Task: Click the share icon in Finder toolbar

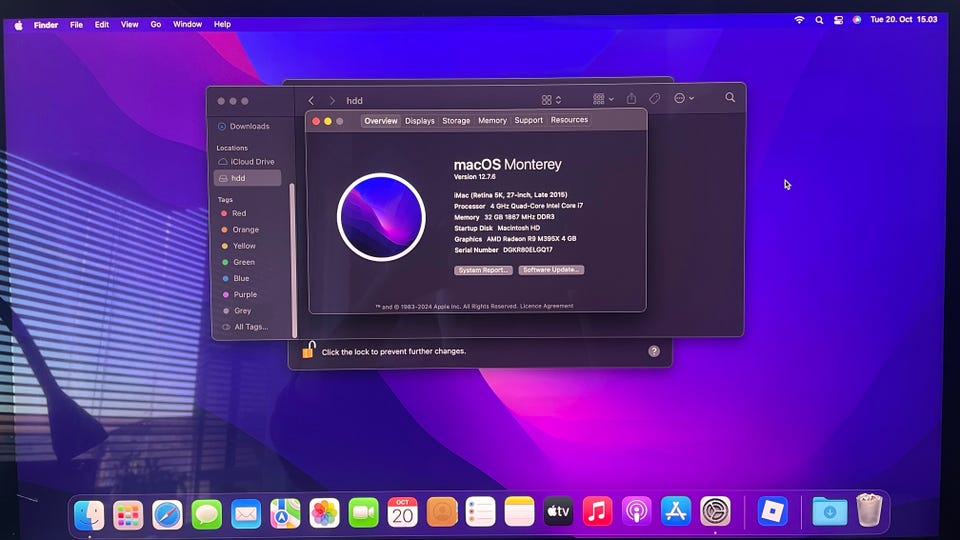Action: point(631,99)
